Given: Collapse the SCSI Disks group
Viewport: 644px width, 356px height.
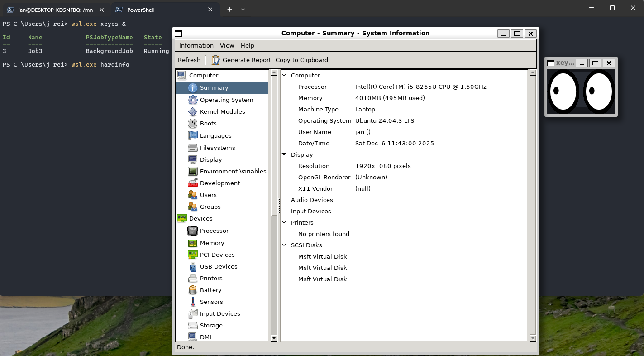Looking at the screenshot, I should (x=285, y=245).
